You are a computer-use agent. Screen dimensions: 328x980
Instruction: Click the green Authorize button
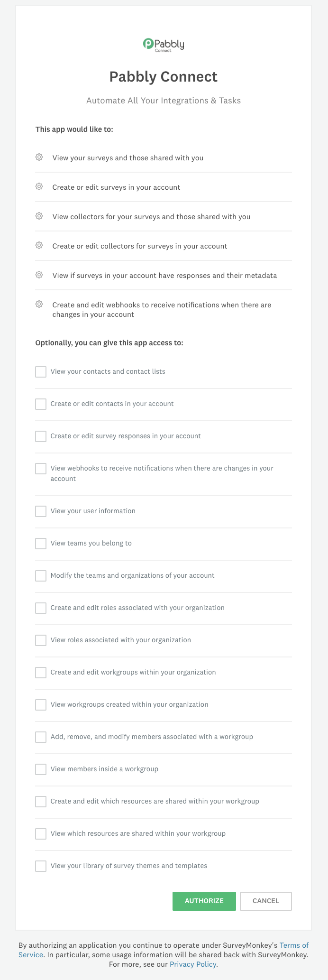tap(204, 901)
